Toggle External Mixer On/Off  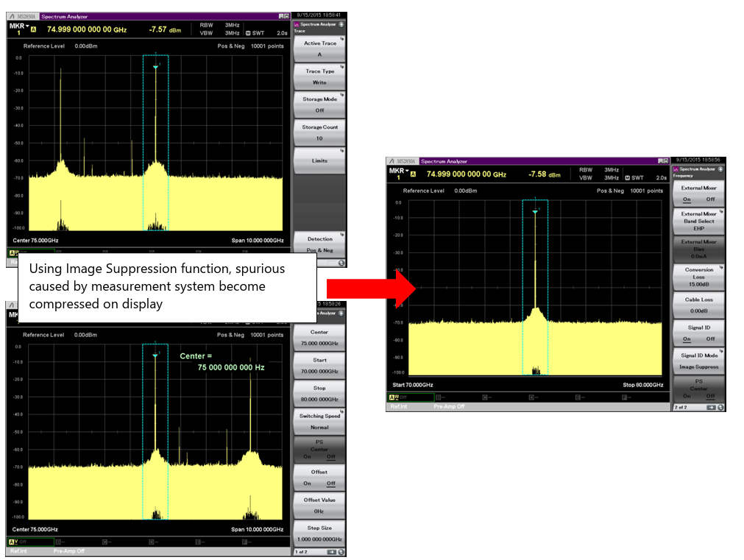tap(698, 194)
